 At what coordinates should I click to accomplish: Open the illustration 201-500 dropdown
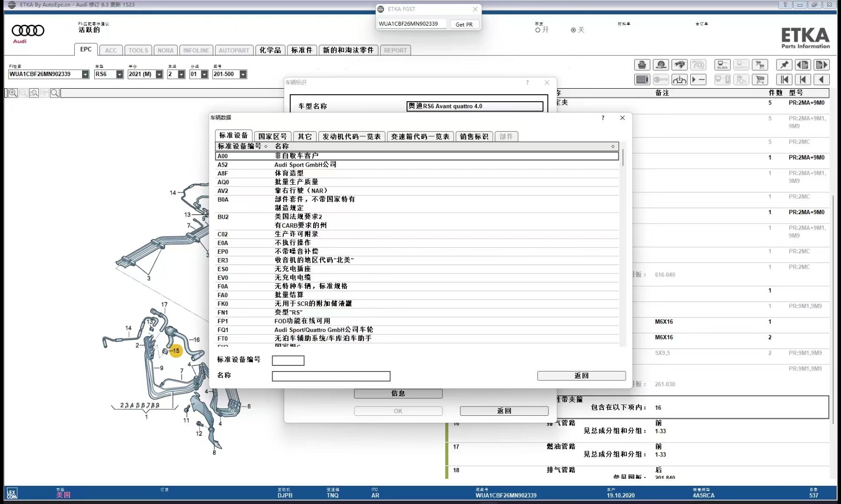243,74
